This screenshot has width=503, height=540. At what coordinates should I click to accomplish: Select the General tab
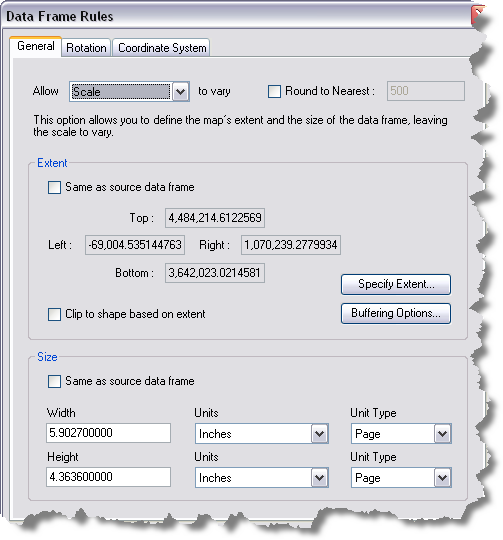click(36, 46)
